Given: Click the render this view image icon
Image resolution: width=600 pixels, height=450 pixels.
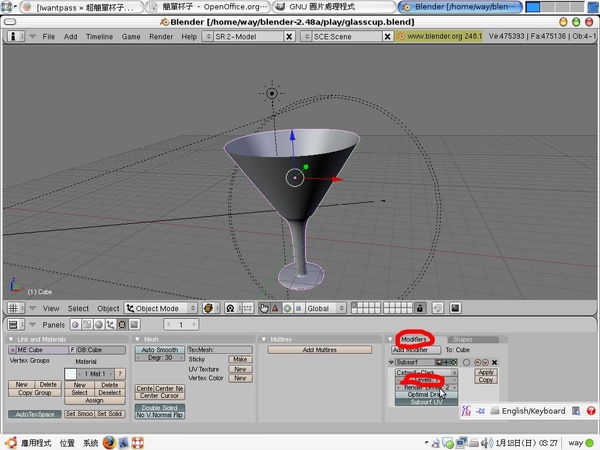Looking at the screenshot, I should coord(455,308).
